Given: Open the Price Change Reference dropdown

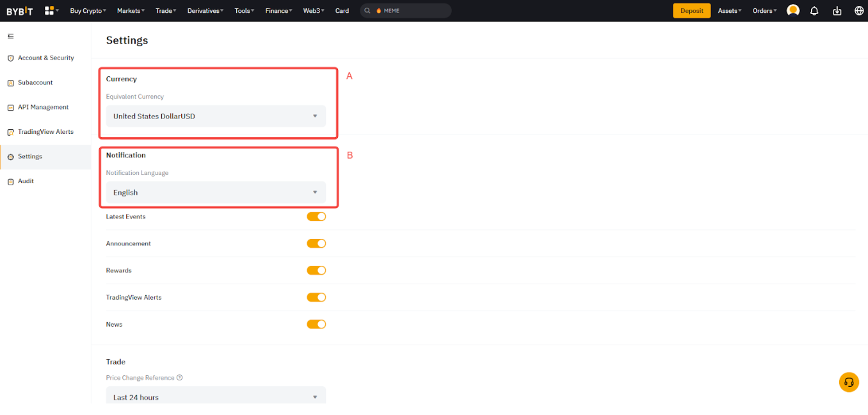Looking at the screenshot, I should [216, 397].
